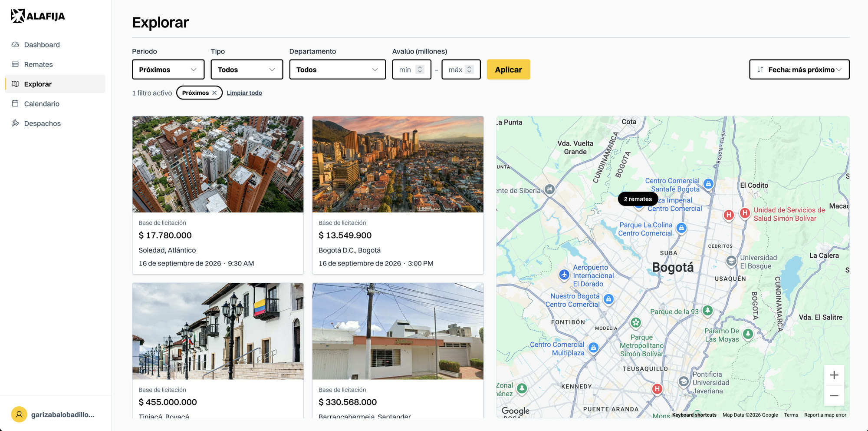Click the Páramo De Las Moyas pin
The width and height of the screenshot is (868, 431).
point(748,334)
